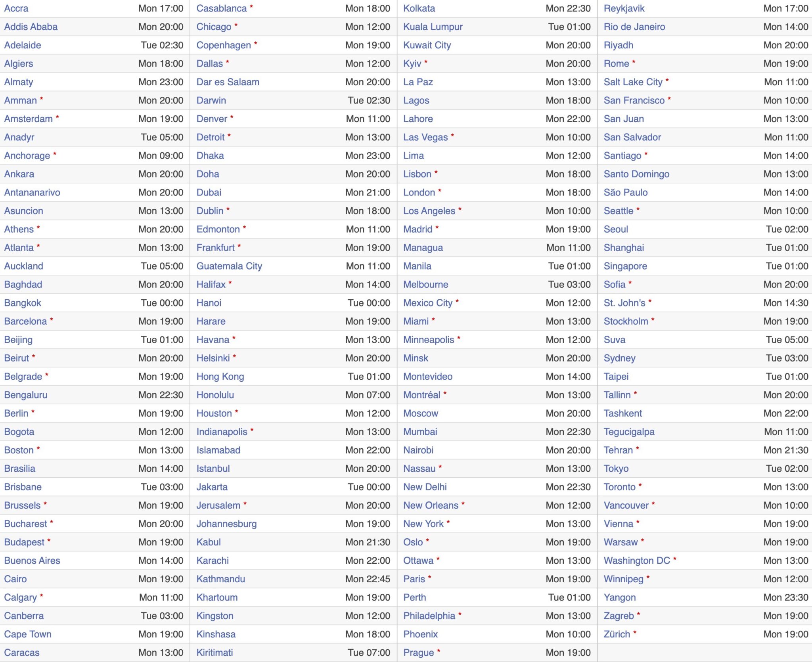The width and height of the screenshot is (812, 662).
Task: Click the Salt Lake City link
Action: pyautogui.click(x=633, y=82)
